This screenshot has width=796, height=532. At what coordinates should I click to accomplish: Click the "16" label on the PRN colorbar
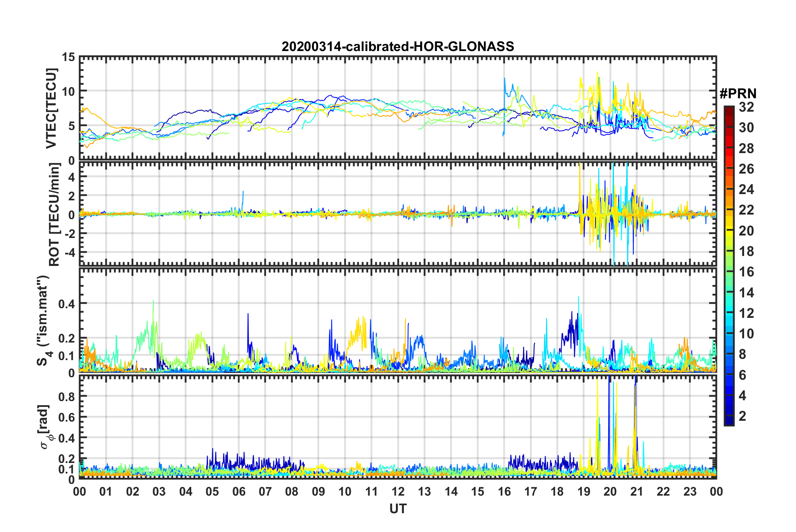(x=747, y=272)
